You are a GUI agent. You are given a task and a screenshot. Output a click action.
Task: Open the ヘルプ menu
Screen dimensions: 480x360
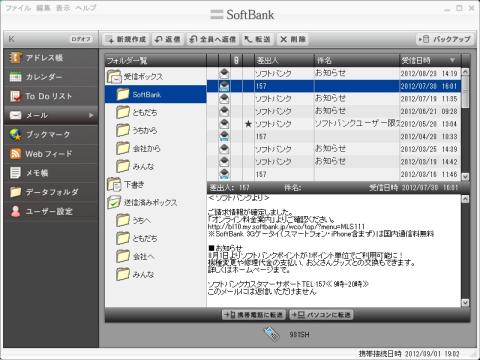point(85,8)
